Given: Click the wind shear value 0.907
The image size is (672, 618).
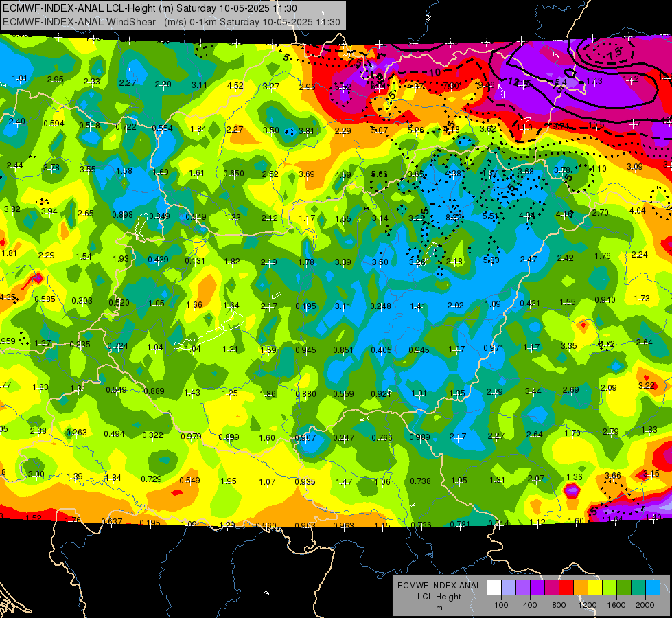Looking at the screenshot, I should pyautogui.click(x=305, y=438).
